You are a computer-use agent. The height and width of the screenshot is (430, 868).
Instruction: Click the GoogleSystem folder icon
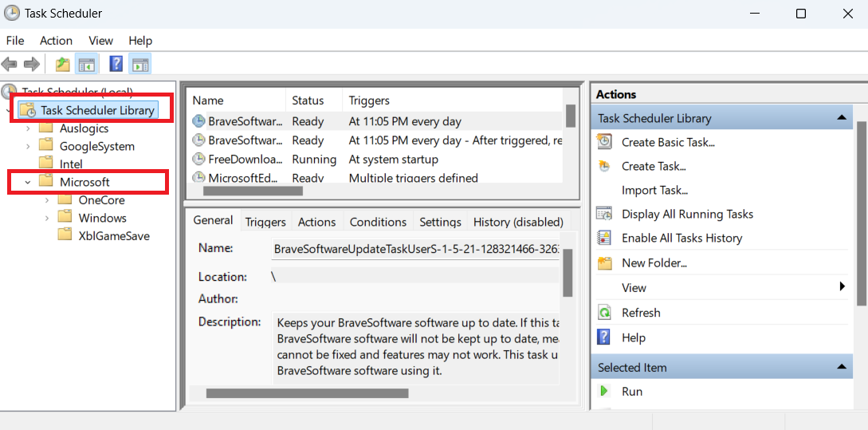[45, 146]
